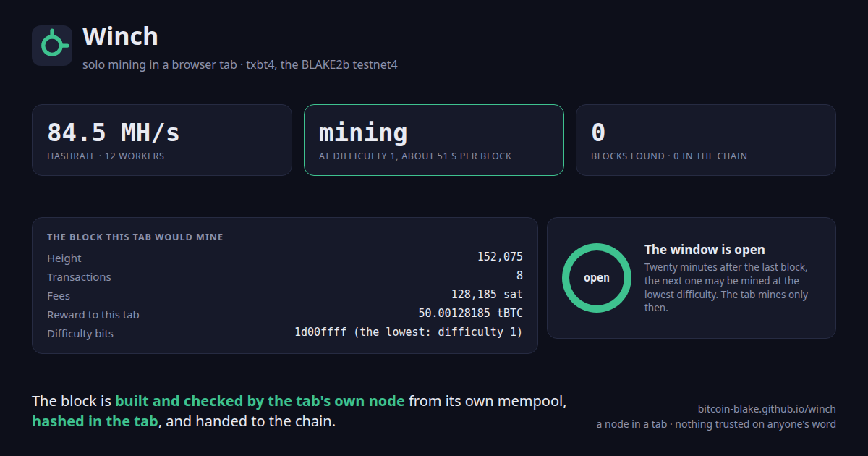Viewport: 868px width, 456px height.
Task: Open bitcoin-blake.github.io/winch link
Action: (x=767, y=409)
